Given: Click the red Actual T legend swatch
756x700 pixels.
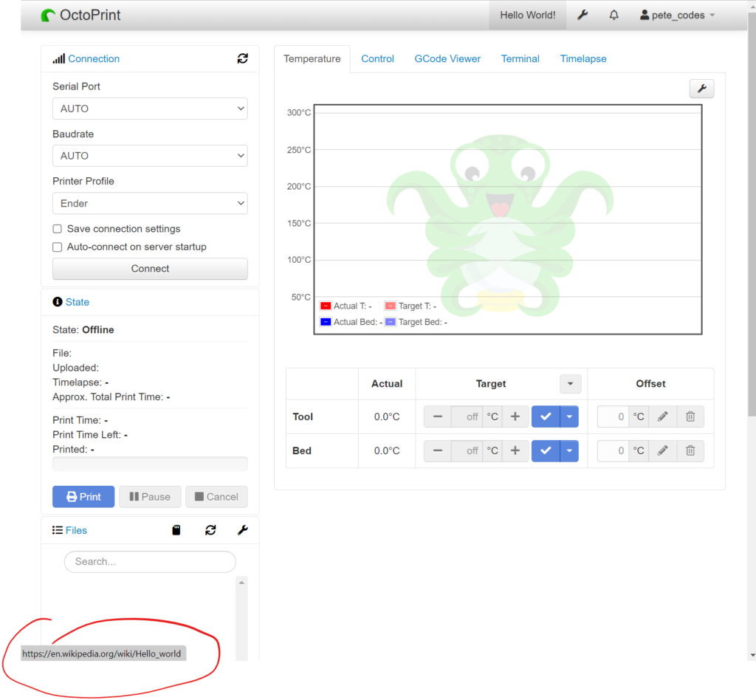Looking at the screenshot, I should pyautogui.click(x=326, y=306).
